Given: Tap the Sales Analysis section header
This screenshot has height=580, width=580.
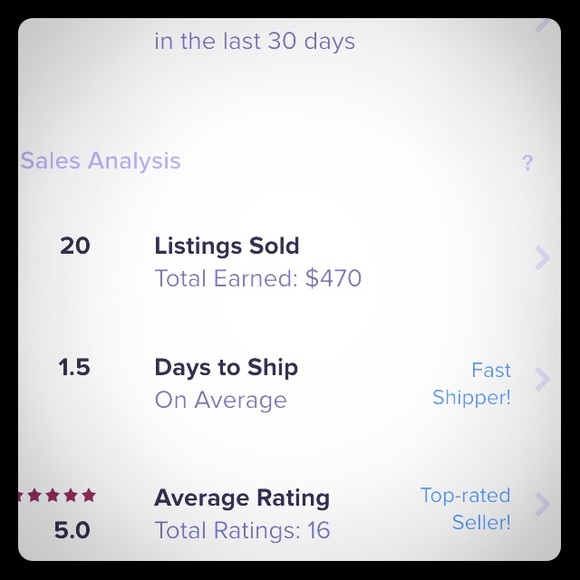Looking at the screenshot, I should tap(101, 161).
